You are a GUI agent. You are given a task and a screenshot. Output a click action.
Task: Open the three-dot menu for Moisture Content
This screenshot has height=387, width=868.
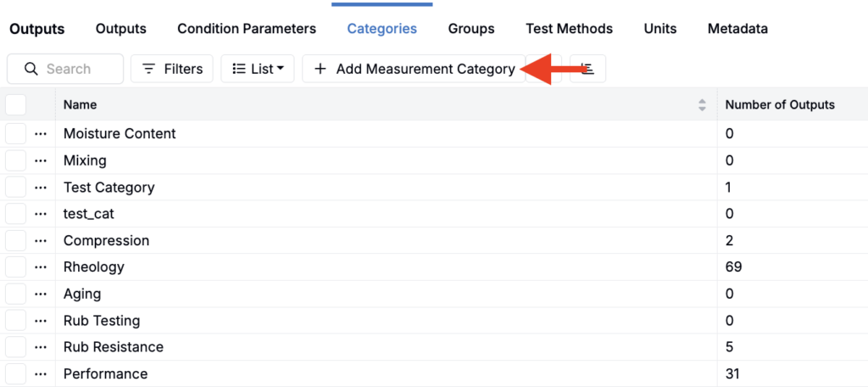pyautogui.click(x=40, y=134)
